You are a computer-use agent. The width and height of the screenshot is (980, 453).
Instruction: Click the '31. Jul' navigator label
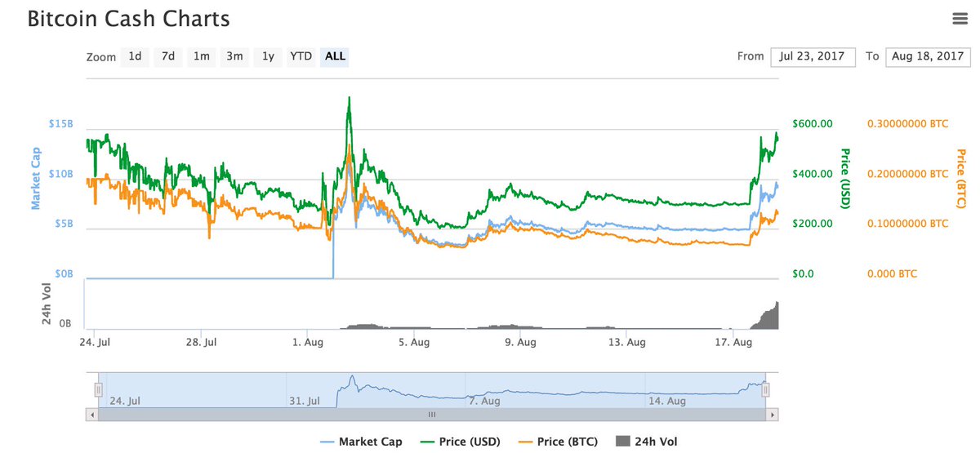click(305, 401)
